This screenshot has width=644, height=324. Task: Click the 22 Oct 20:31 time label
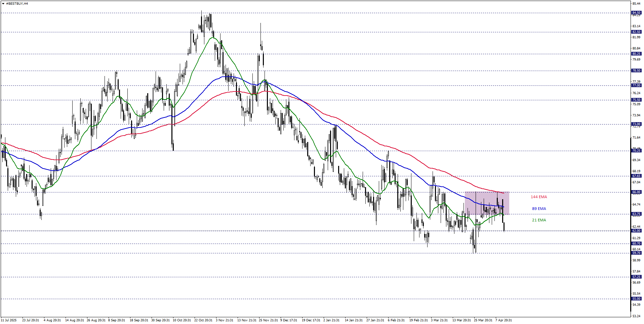[x=203, y=320]
